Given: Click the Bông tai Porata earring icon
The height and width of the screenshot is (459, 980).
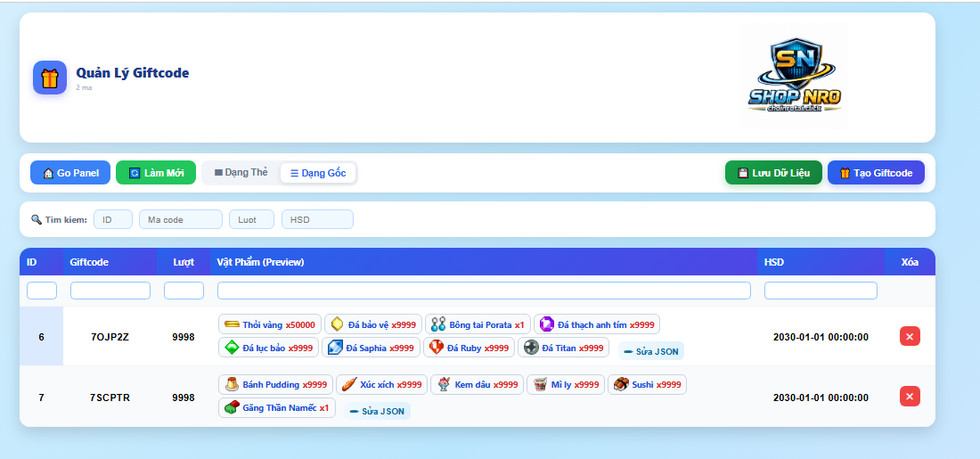Looking at the screenshot, I should pyautogui.click(x=438, y=324).
